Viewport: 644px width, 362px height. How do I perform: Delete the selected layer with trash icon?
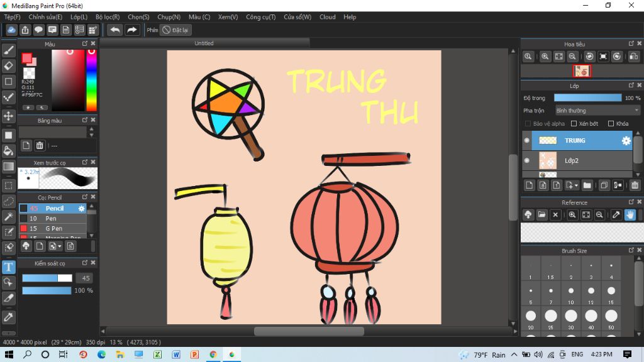(x=635, y=185)
